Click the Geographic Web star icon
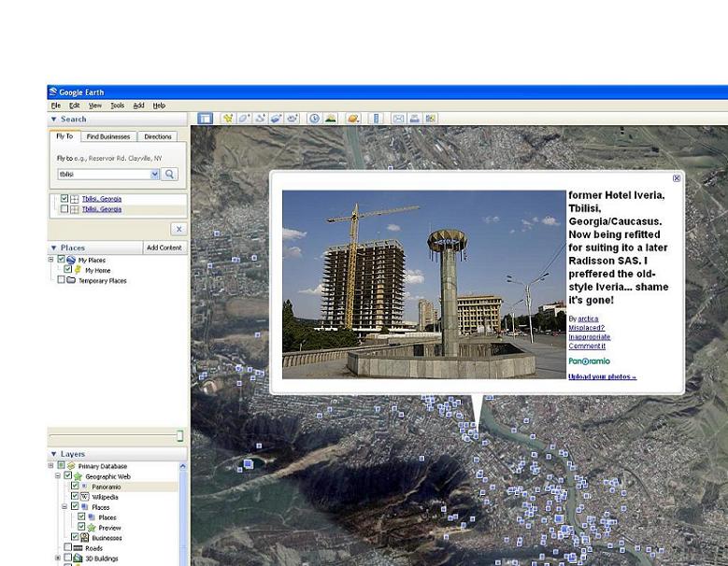Image resolution: width=728 pixels, height=566 pixels. click(78, 476)
